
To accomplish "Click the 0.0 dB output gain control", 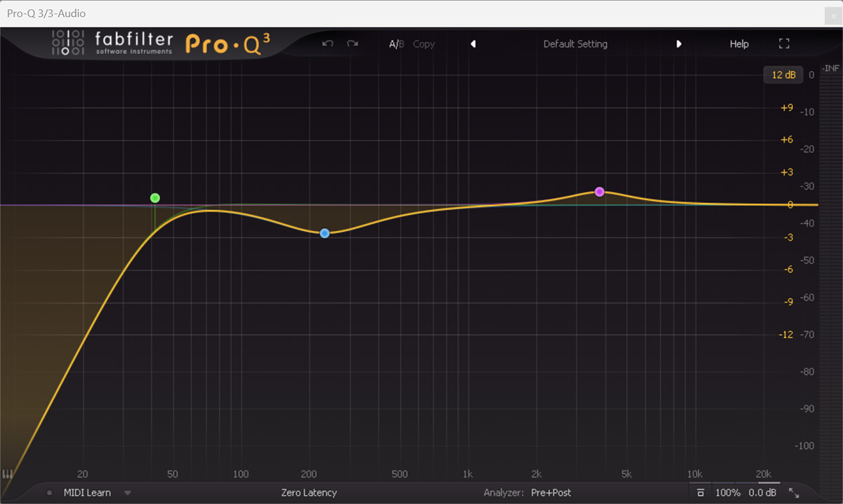I will pos(762,493).
